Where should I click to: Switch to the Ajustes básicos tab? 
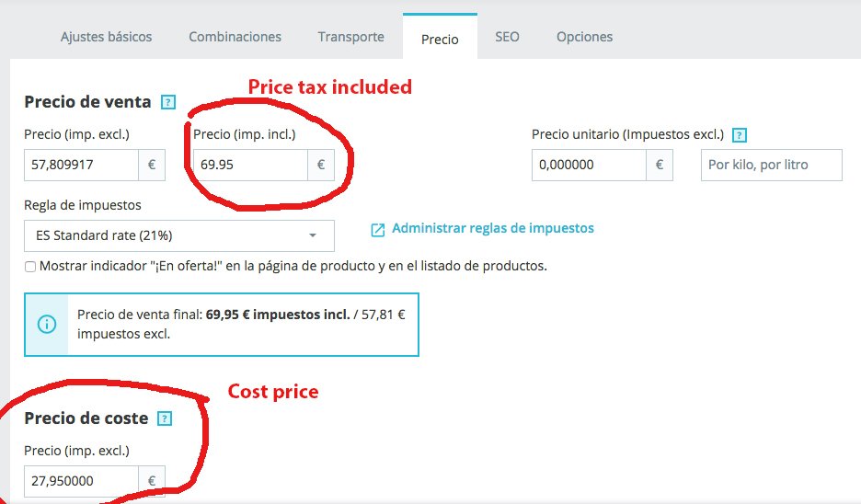106,37
